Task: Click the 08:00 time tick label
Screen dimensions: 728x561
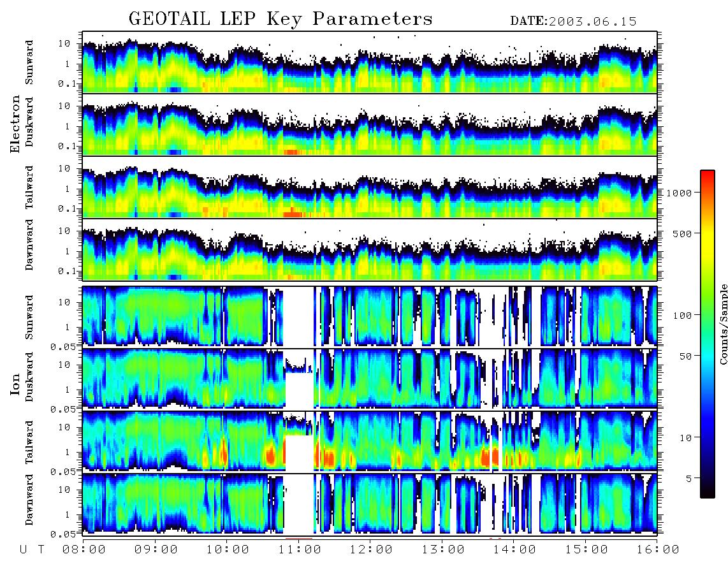Action: tap(84, 550)
